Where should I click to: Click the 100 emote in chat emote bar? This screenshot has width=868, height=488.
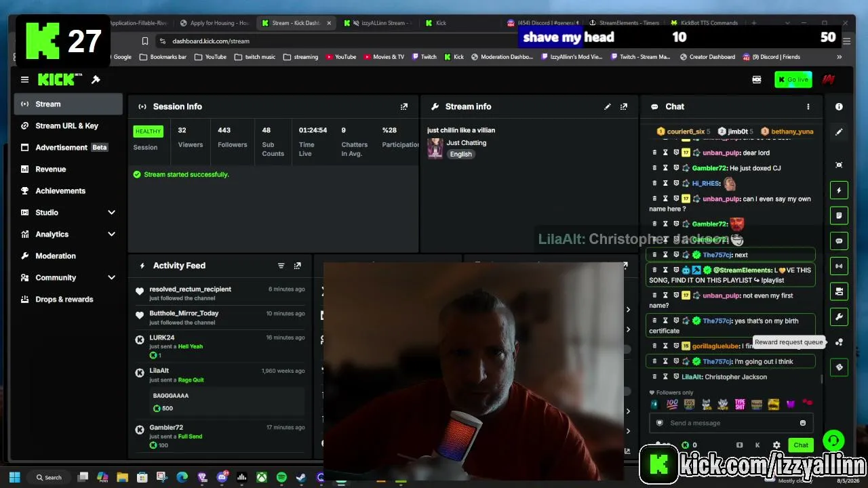(x=672, y=404)
